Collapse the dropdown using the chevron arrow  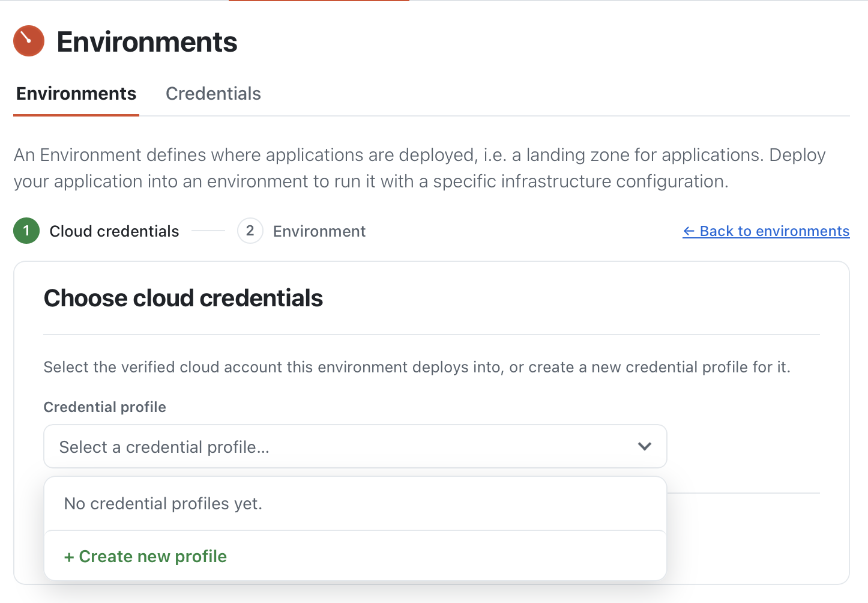[645, 446]
